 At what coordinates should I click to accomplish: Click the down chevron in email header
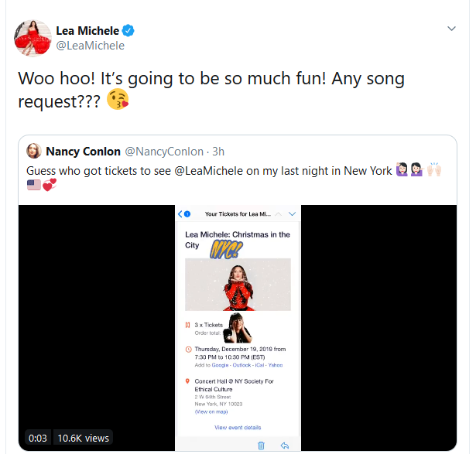(x=292, y=213)
